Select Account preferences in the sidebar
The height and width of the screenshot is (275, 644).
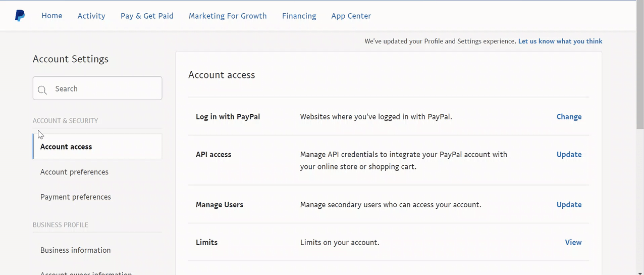click(74, 172)
